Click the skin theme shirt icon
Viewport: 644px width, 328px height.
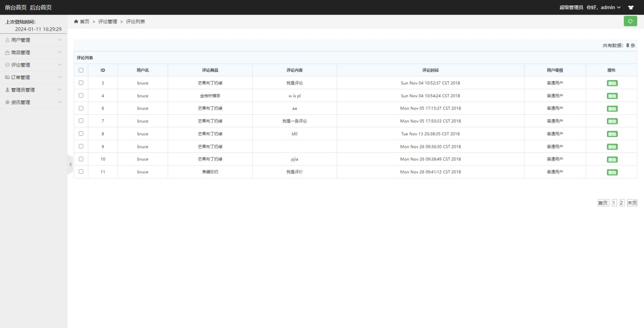pos(631,8)
